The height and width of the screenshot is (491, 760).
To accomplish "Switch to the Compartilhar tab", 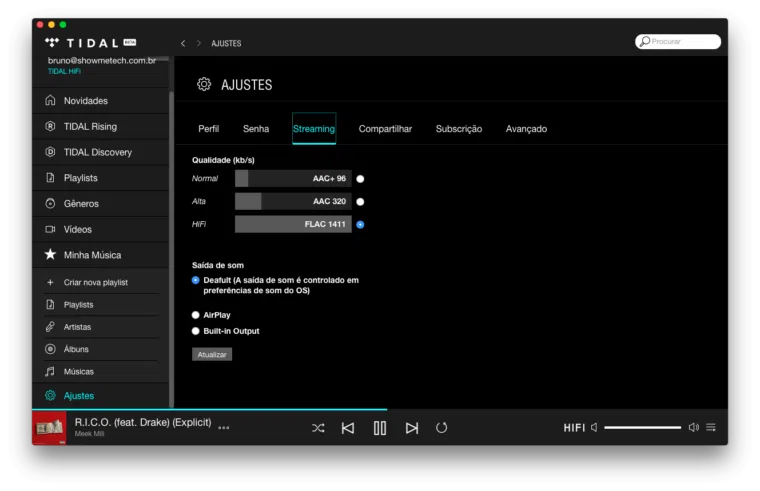I will pyautogui.click(x=385, y=129).
